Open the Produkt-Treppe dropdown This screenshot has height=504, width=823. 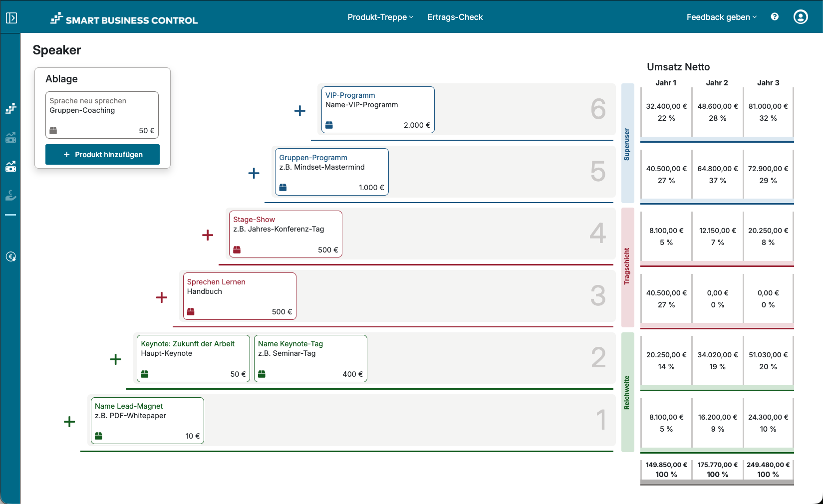[x=380, y=16]
